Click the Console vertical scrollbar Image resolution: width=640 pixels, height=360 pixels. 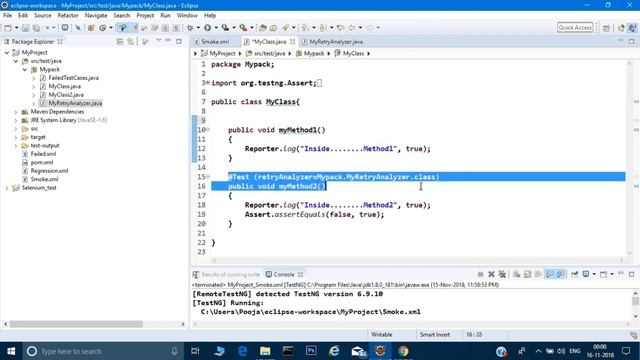pyautogui.click(x=635, y=301)
